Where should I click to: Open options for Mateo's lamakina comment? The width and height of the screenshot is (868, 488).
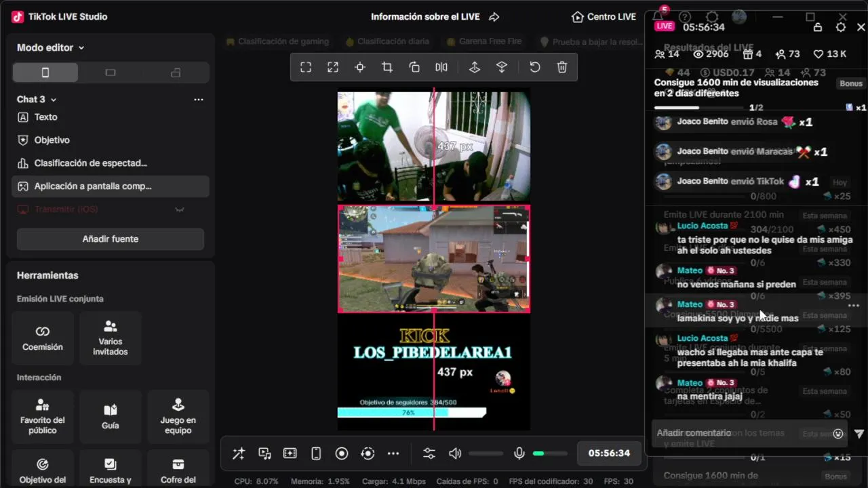pyautogui.click(x=854, y=306)
